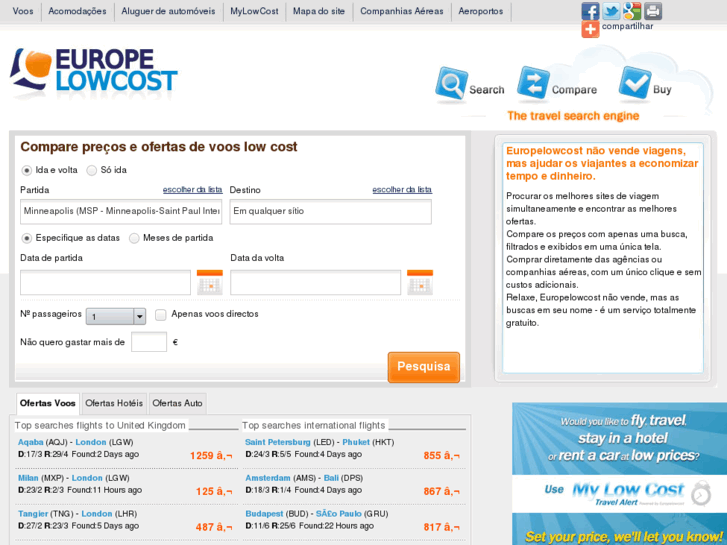Open Companhias Aéreas menu item
This screenshot has height=545, width=727.
(402, 11)
